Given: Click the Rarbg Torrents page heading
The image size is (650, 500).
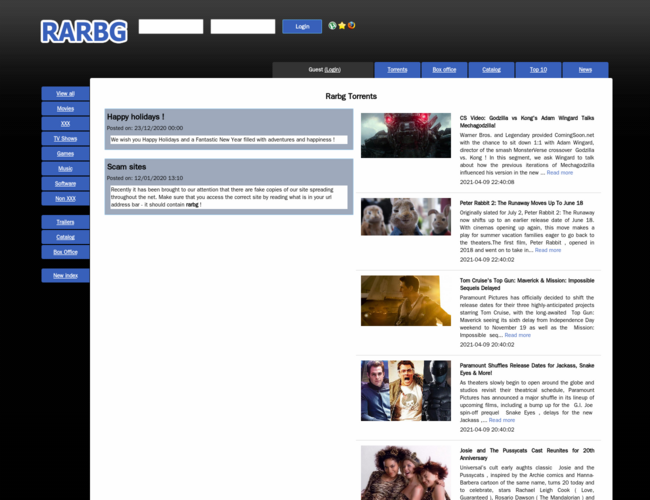Looking at the screenshot, I should (x=351, y=96).
